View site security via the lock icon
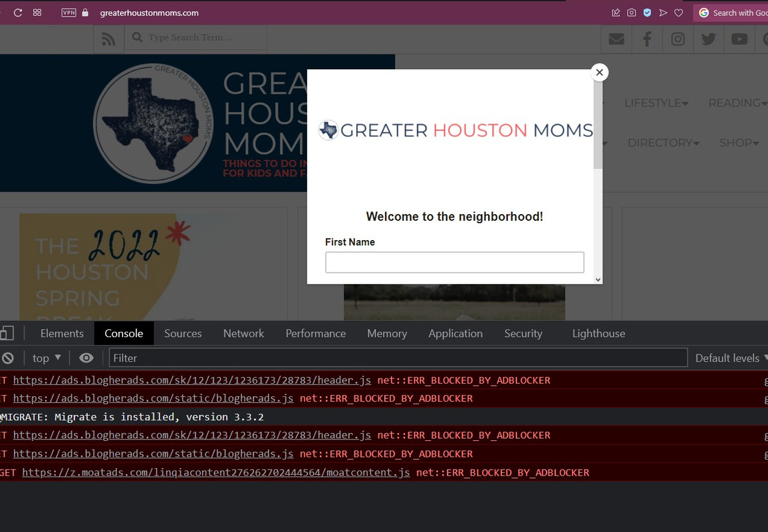This screenshot has height=532, width=768. pos(85,13)
